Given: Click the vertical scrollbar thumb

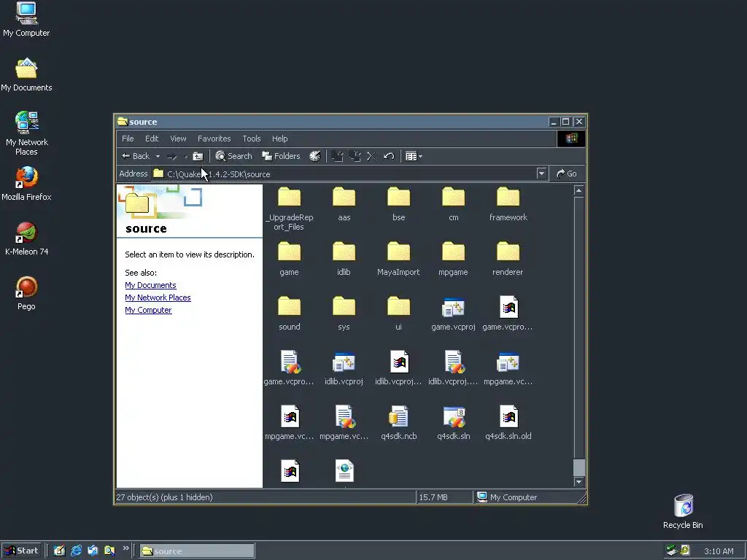Looking at the screenshot, I should 578,467.
